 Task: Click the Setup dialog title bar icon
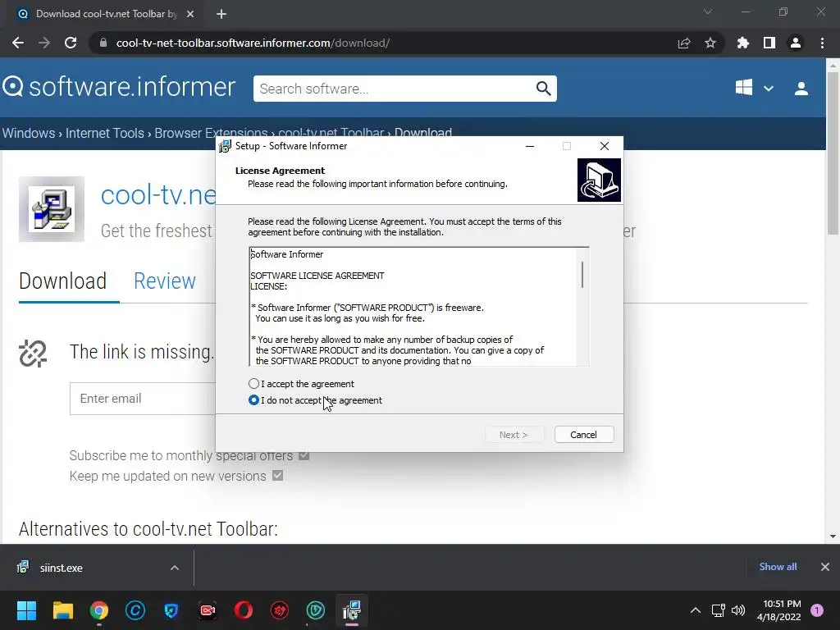[225, 146]
